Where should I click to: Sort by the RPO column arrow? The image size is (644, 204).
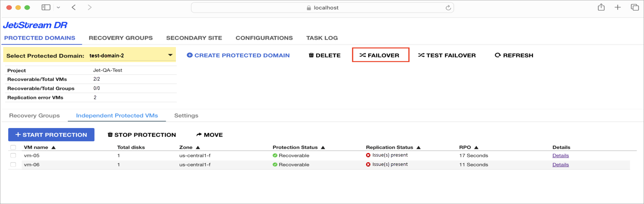[476, 147]
